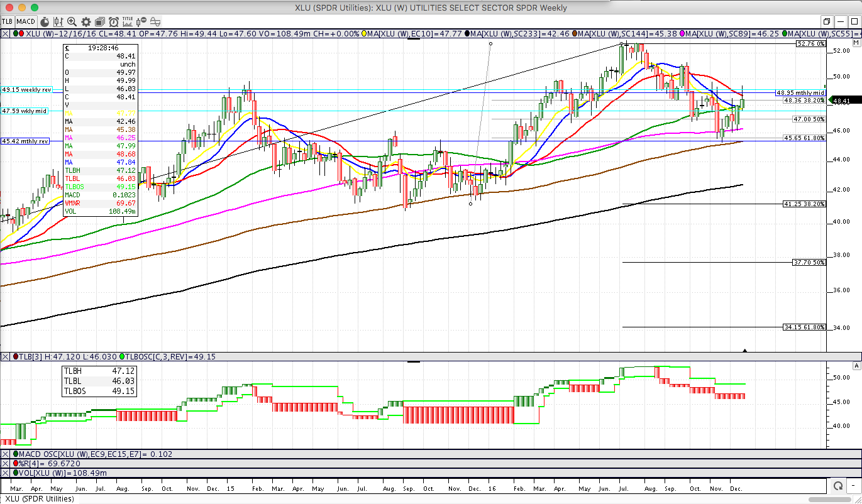Viewport: 862px width, 504px height.
Task: Click the 37.70 50% retracement label
Action: click(808, 263)
